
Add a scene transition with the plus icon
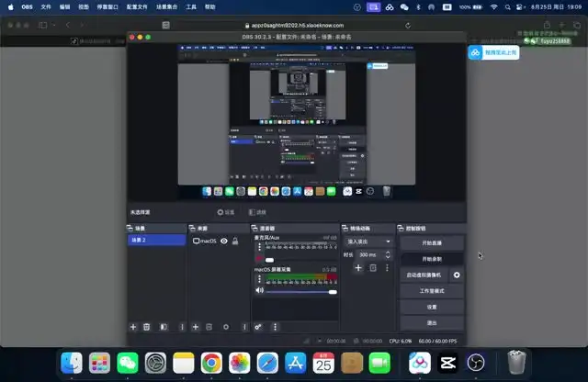(358, 268)
